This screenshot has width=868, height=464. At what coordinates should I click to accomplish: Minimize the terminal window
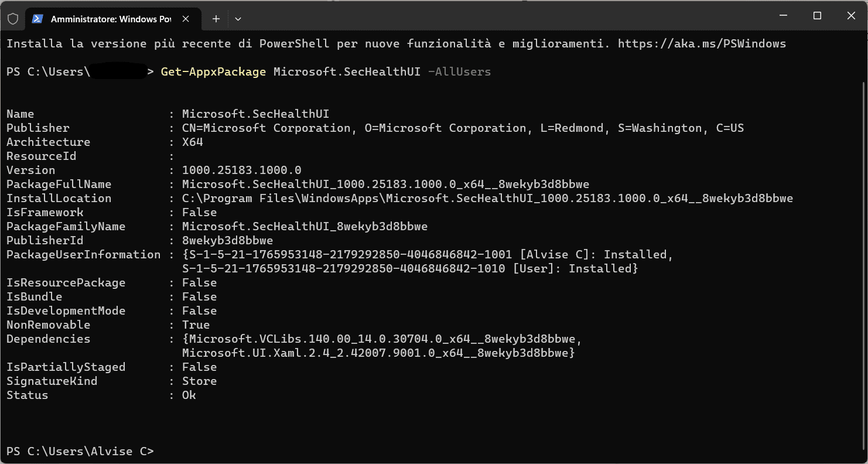[x=782, y=16]
